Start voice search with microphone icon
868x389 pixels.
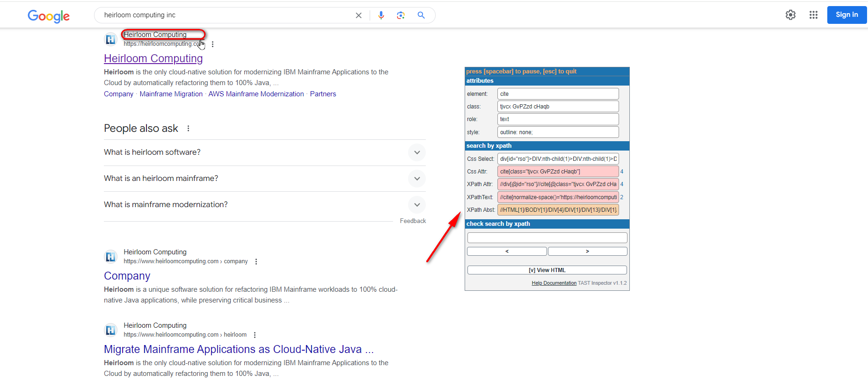pyautogui.click(x=381, y=15)
